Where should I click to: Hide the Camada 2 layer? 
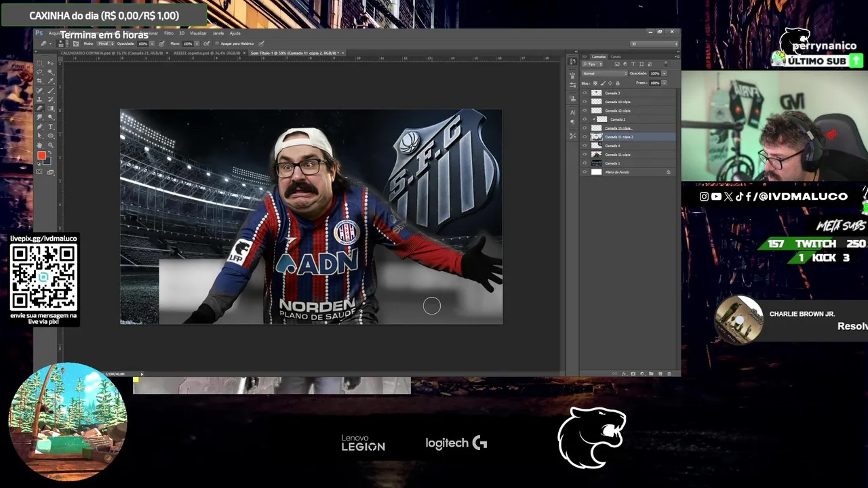coord(585,119)
